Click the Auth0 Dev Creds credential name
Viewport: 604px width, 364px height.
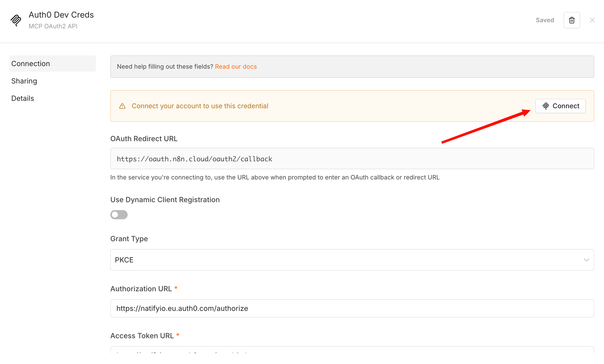(x=61, y=15)
